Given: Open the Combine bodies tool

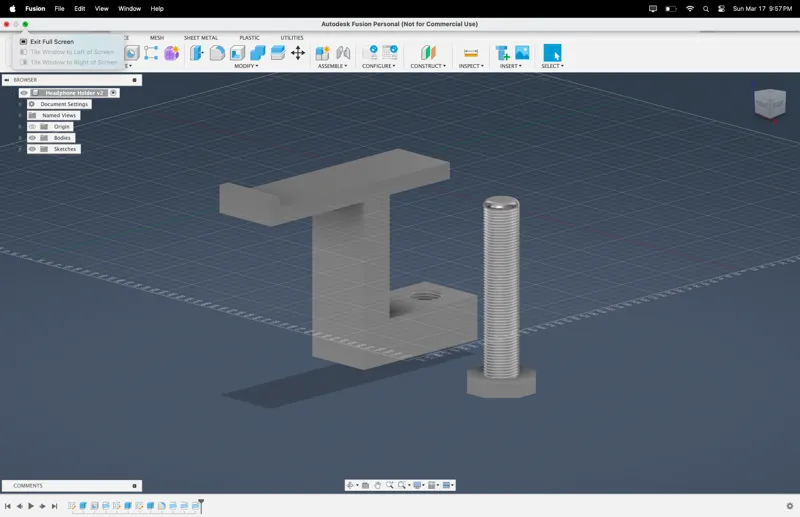Looking at the screenshot, I should (258, 53).
